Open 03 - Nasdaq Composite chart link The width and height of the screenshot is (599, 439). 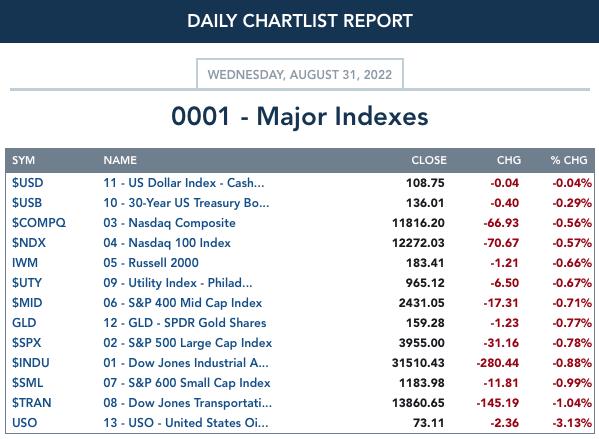(x=169, y=223)
